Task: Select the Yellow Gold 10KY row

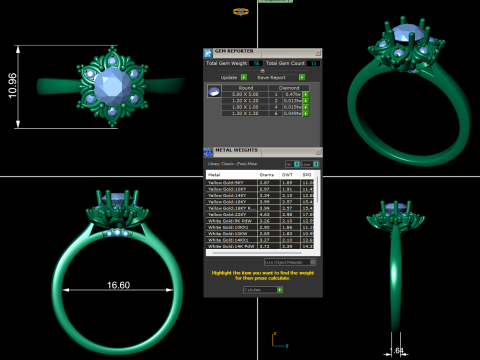Action: pyautogui.click(x=260, y=189)
